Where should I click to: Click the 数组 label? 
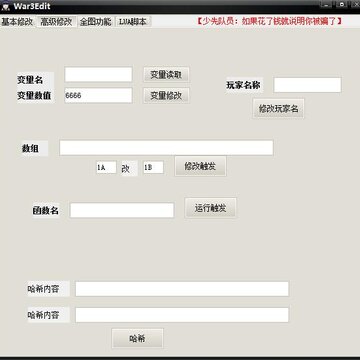30,149
